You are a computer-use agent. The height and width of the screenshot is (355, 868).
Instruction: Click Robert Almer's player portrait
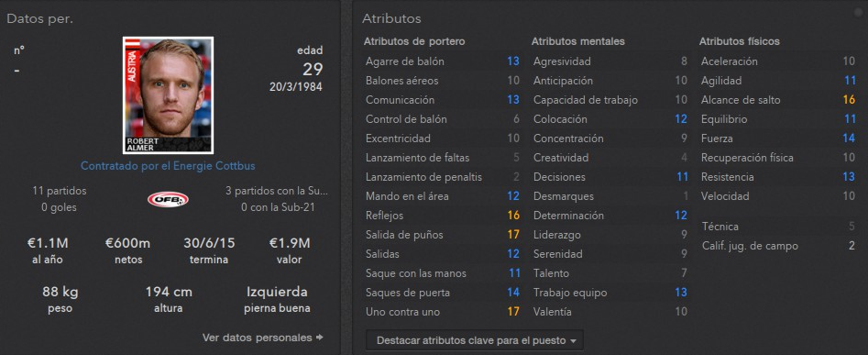[x=168, y=95]
